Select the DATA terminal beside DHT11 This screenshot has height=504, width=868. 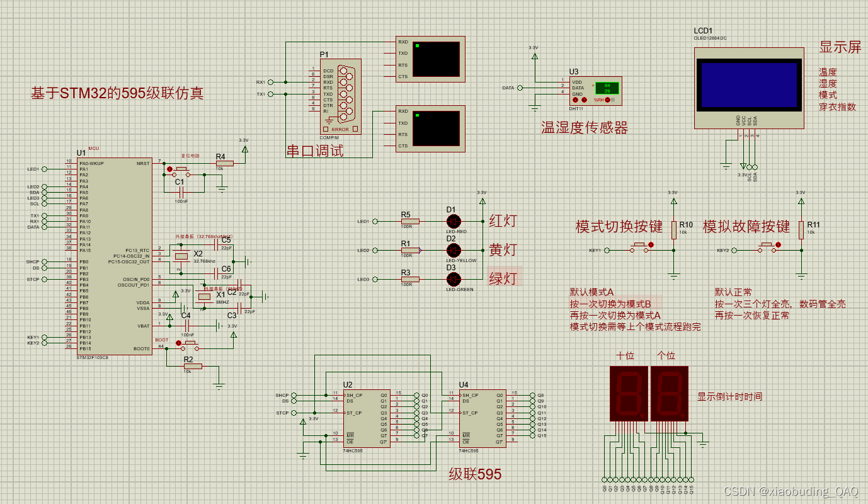pos(520,88)
